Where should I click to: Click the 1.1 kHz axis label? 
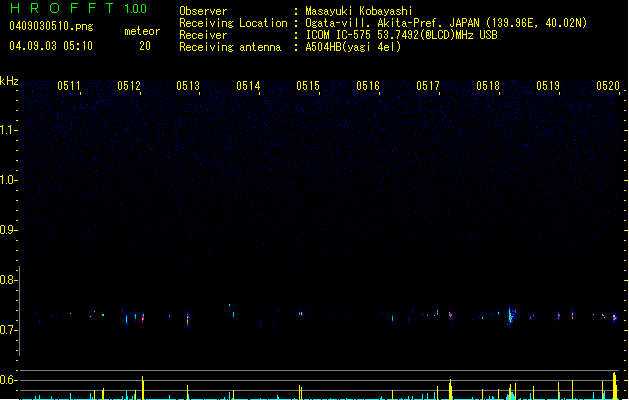click(x=8, y=130)
